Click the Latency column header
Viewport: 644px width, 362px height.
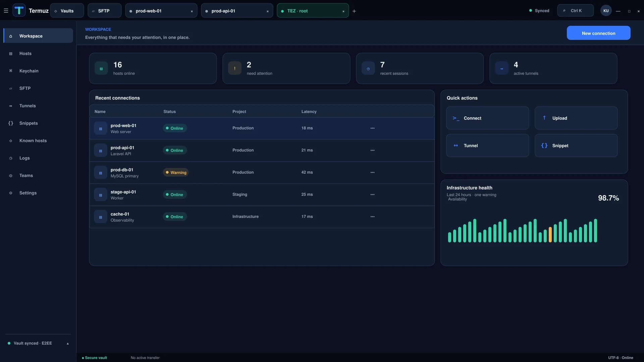309,112
